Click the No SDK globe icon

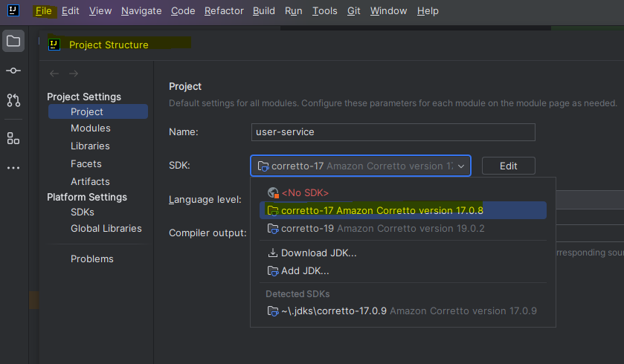[x=273, y=192]
